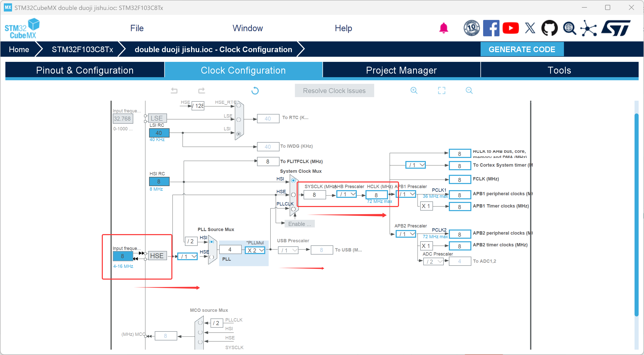Open the GitHub icon link
Viewport: 644px width, 355px height.
pos(549,28)
